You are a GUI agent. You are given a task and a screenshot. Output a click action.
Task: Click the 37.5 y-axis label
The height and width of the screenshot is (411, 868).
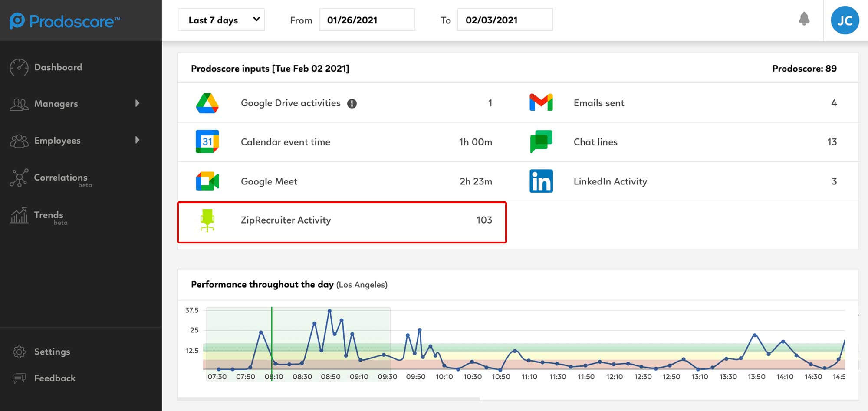pyautogui.click(x=191, y=310)
